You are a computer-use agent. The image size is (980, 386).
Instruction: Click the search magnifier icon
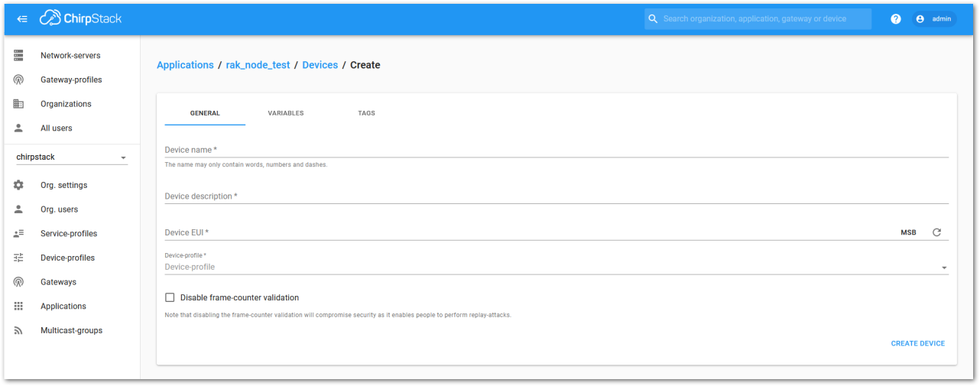(x=653, y=18)
